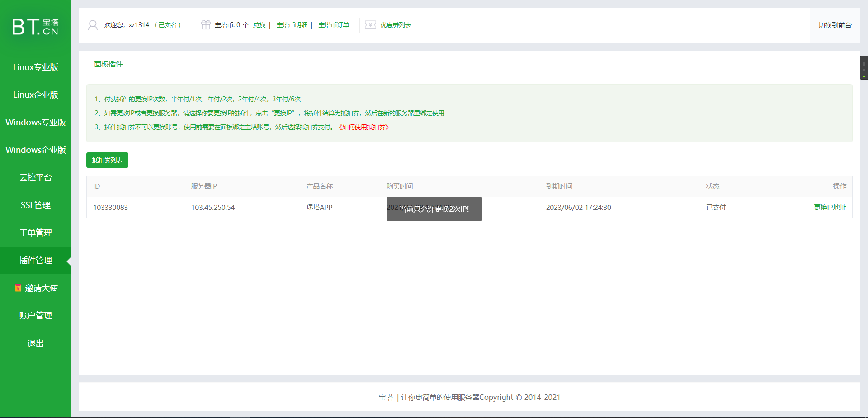The height and width of the screenshot is (418, 868).
Task: Click server IP 103.45.250.54
Action: (213, 207)
